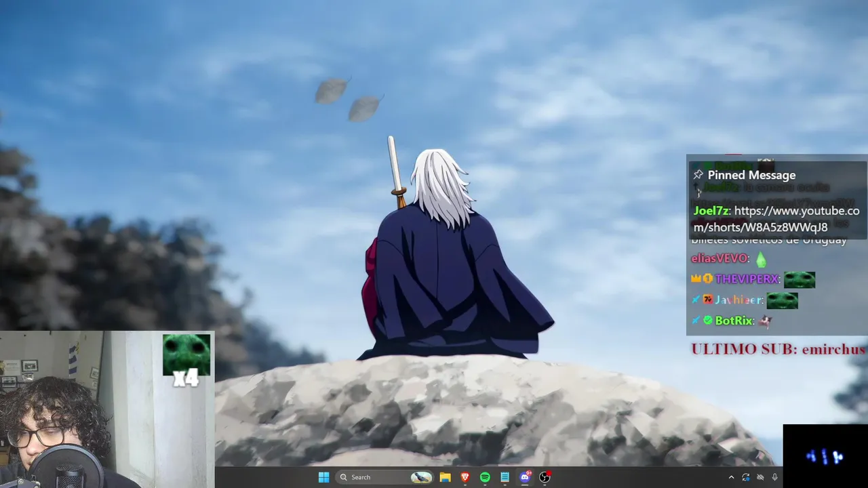Screen dimensions: 868x488
Task: Click the green face emote after THEVIPERX
Action: tap(800, 279)
